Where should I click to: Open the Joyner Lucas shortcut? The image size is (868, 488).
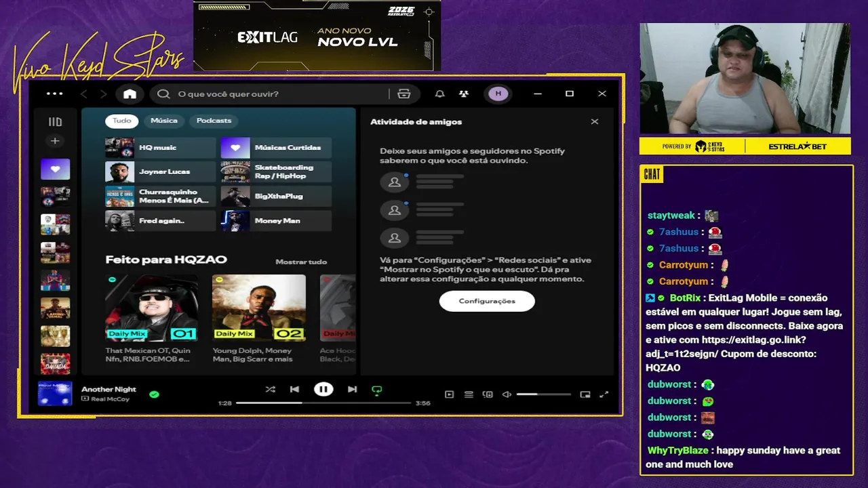tap(160, 172)
